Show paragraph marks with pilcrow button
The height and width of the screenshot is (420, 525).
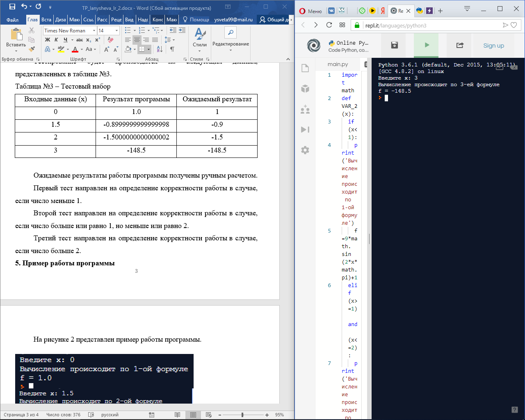pyautogui.click(x=172, y=49)
